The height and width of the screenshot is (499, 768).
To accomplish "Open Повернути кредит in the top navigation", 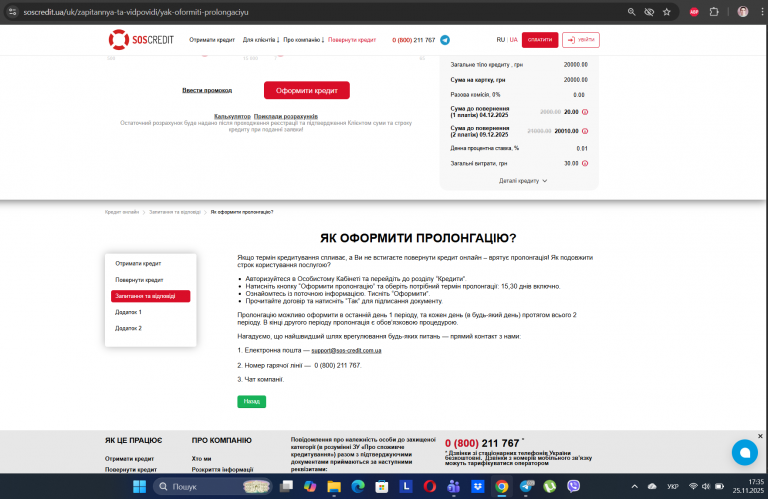I will point(352,40).
